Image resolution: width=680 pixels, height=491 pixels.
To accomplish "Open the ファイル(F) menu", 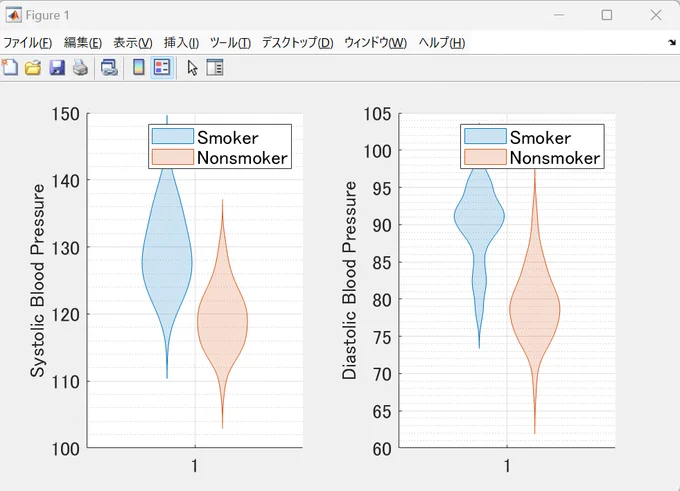I will (x=28, y=43).
